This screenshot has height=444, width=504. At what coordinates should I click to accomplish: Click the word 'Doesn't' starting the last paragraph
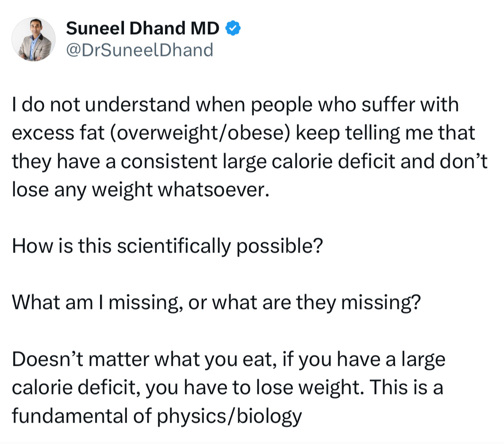[47, 359]
